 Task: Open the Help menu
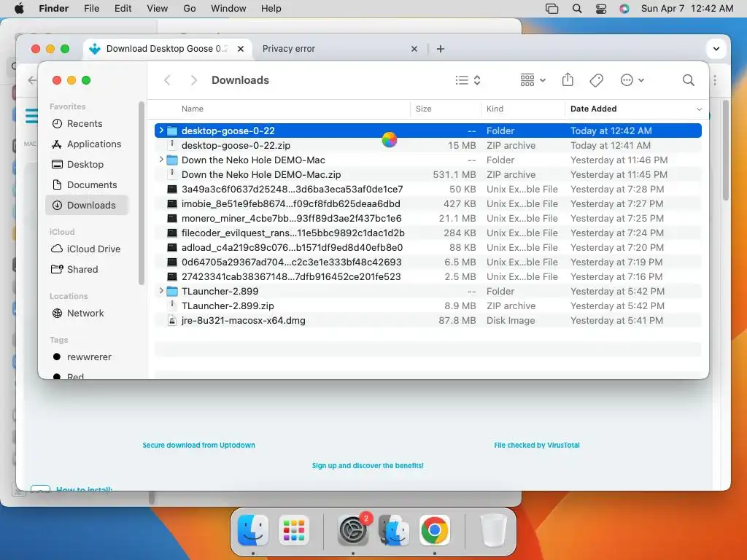[271, 8]
